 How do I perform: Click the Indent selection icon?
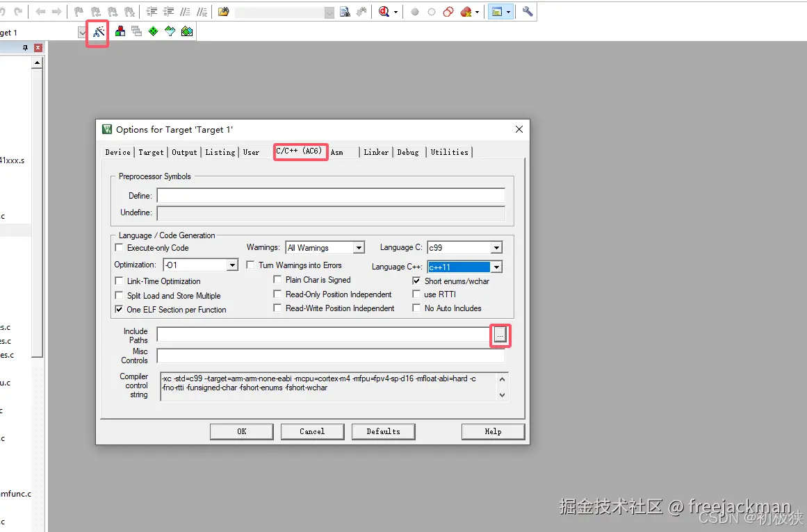coord(152,11)
